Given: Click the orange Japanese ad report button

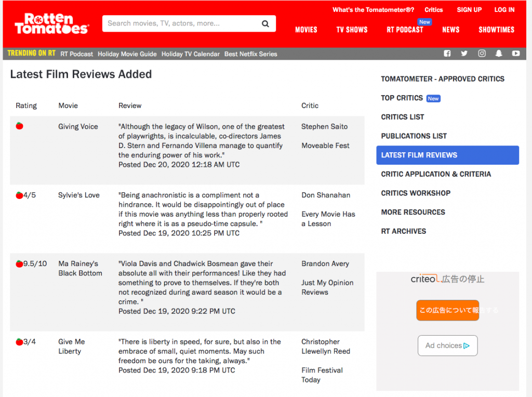Looking at the screenshot, I should 447,310.
